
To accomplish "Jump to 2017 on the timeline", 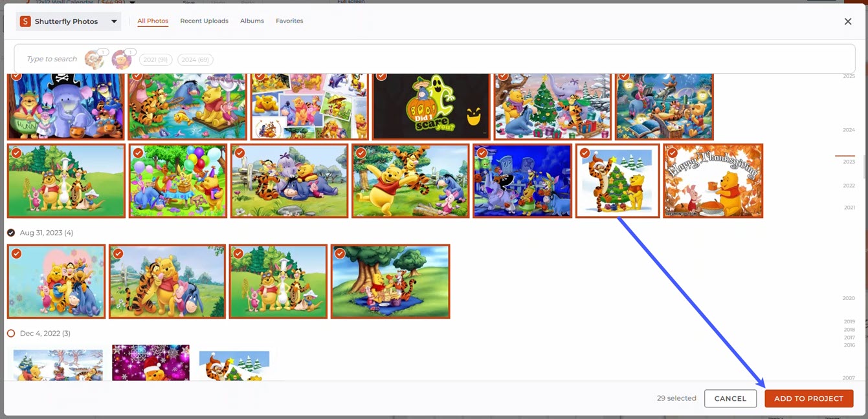I will pos(849,338).
